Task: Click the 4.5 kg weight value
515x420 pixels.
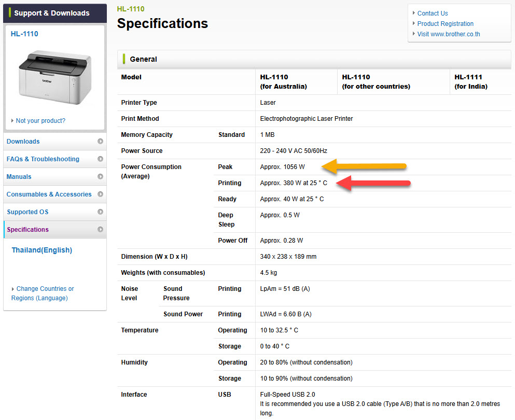Action: coord(268,273)
